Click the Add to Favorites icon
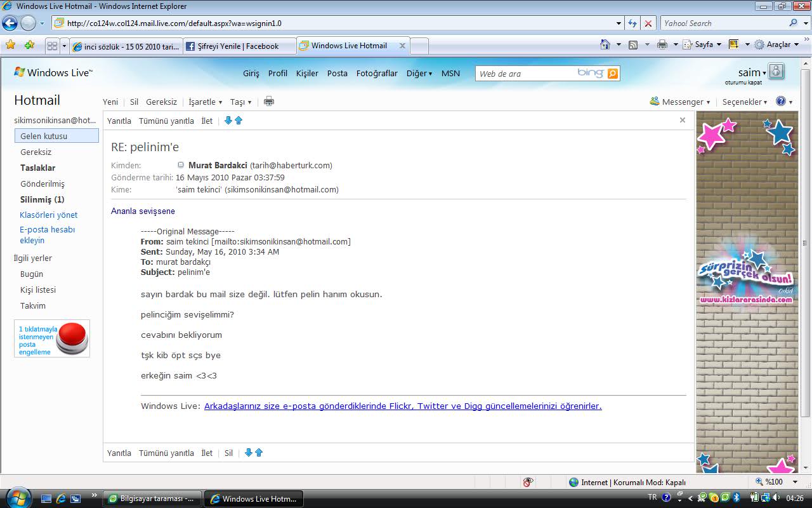Screen dimensions: 812x508 29,45
